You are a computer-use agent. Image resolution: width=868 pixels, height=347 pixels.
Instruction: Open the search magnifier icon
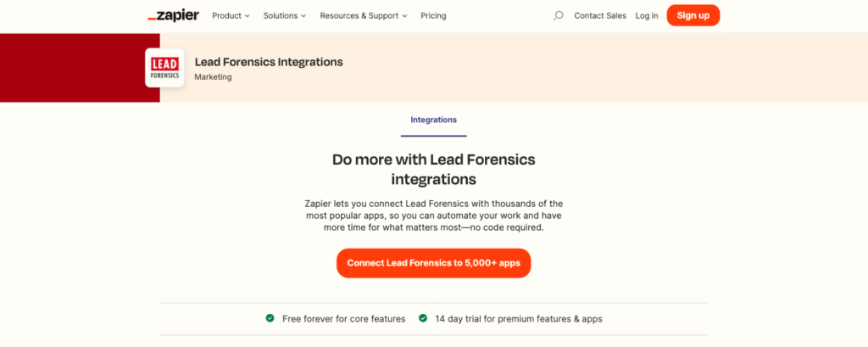coord(558,15)
